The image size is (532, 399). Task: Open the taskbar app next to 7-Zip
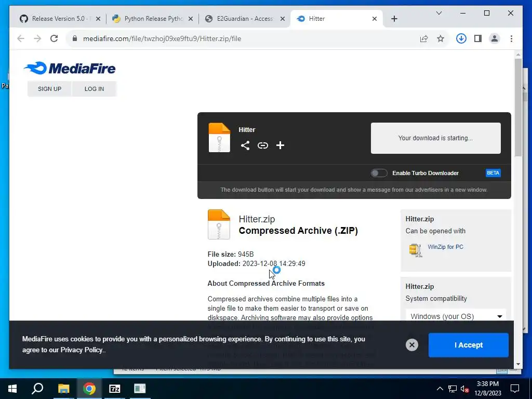[x=140, y=389]
